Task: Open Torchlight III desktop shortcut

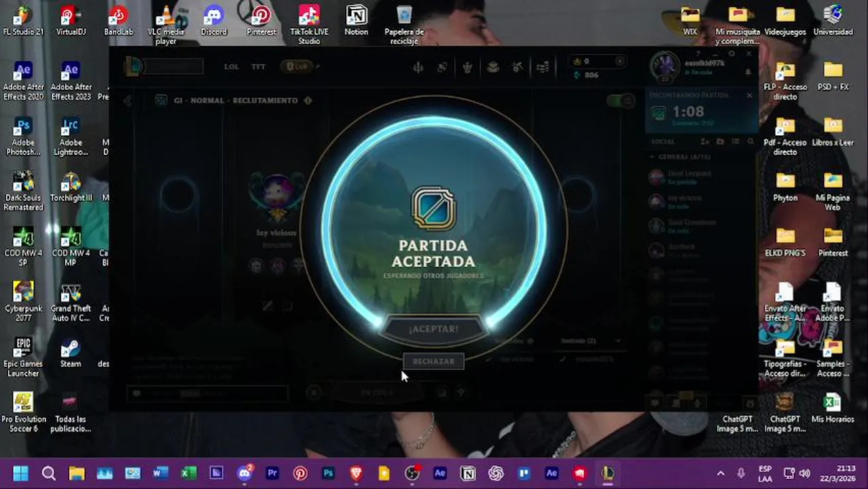Action: click(71, 187)
